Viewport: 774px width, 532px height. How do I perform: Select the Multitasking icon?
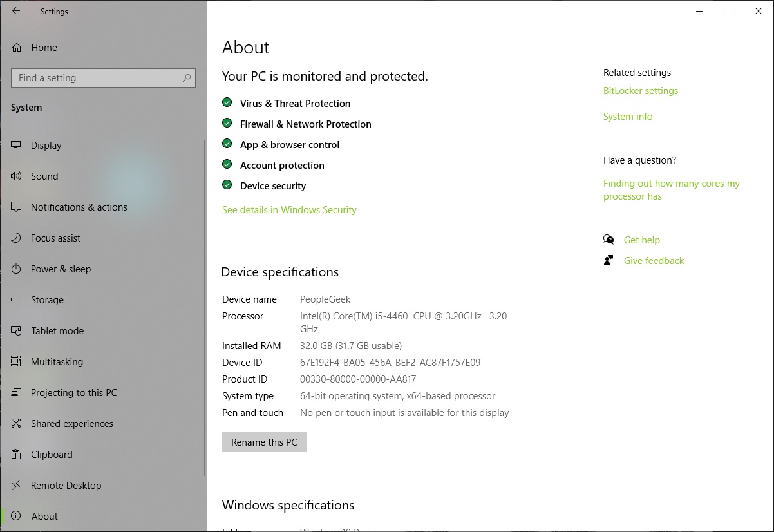pyautogui.click(x=17, y=362)
